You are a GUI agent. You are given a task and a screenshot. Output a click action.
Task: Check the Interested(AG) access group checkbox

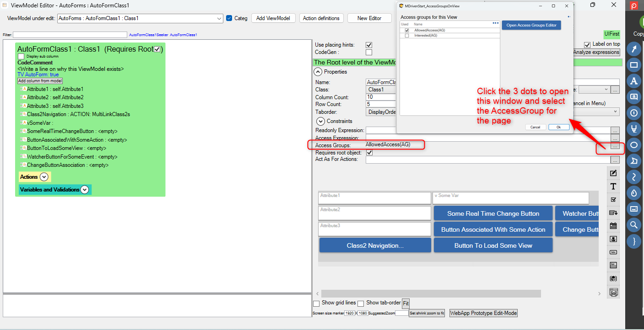click(x=407, y=36)
